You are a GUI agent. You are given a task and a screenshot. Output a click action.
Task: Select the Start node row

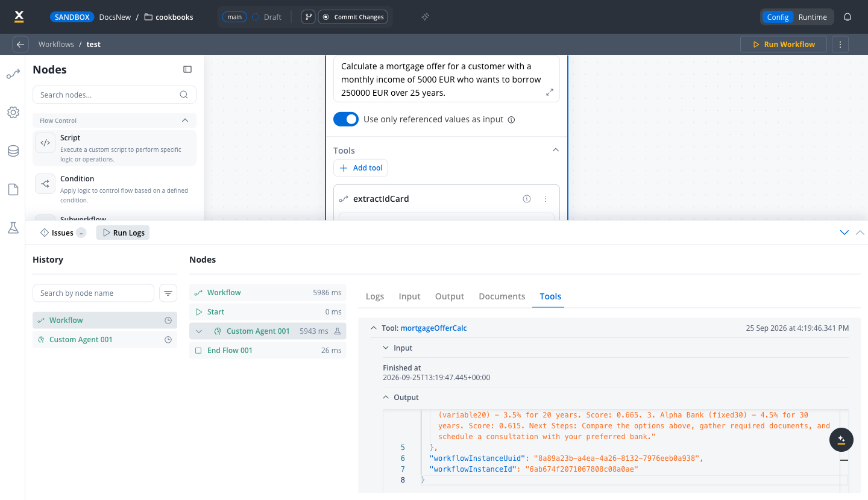[268, 312]
